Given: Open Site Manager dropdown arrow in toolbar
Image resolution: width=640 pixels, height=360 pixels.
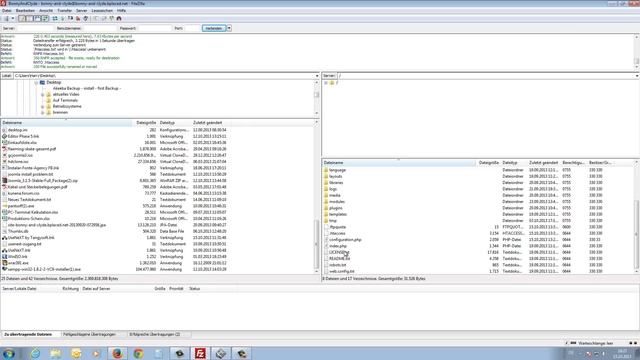Looking at the screenshot, I should tap(13, 18).
